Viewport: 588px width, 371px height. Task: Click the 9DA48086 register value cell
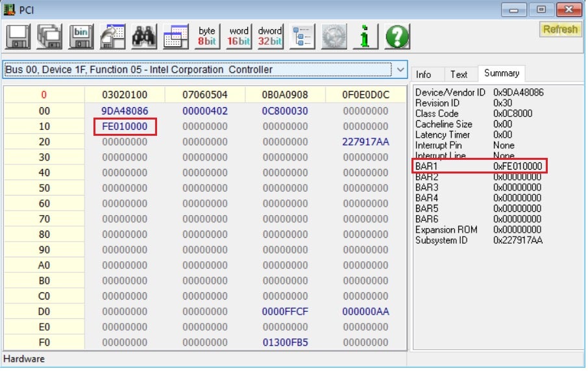125,111
